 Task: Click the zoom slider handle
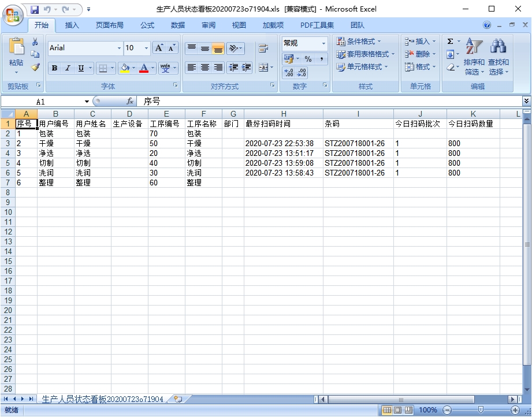click(x=481, y=409)
